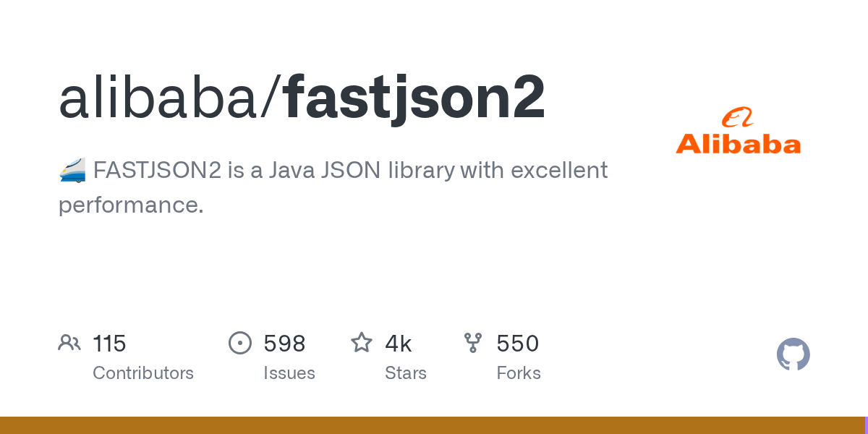Click the "Contributors" label

coord(143,373)
